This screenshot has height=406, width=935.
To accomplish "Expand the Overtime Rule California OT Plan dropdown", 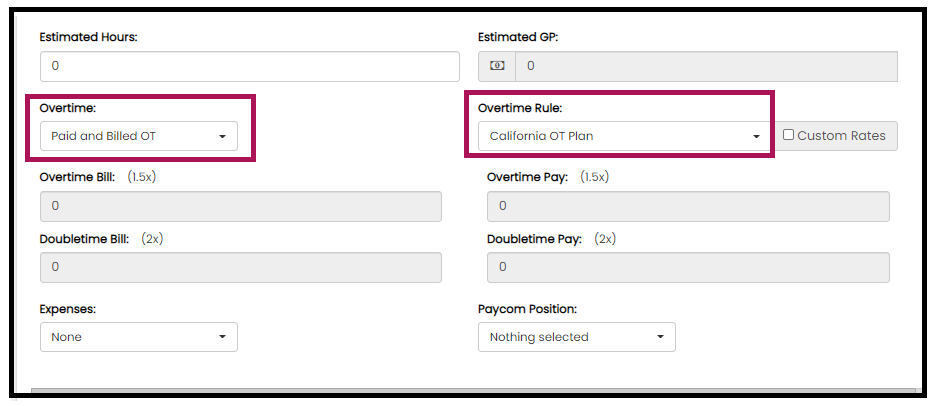I will coord(625,136).
